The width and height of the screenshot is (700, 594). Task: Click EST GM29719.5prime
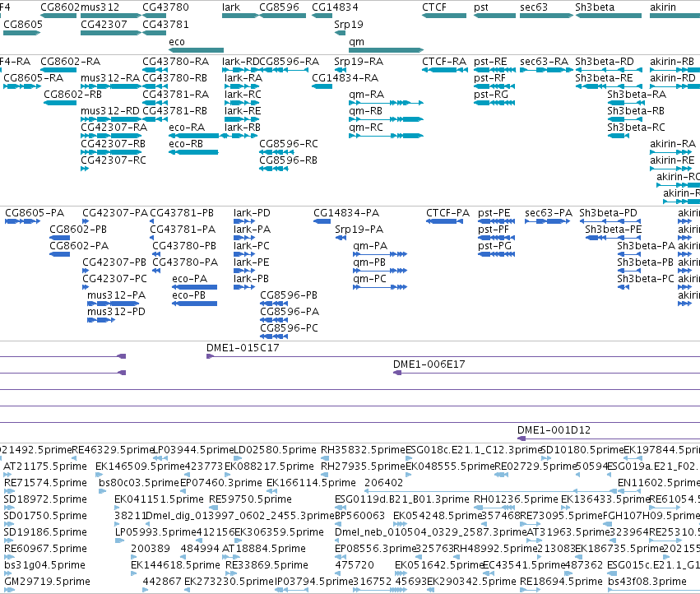coord(47,581)
